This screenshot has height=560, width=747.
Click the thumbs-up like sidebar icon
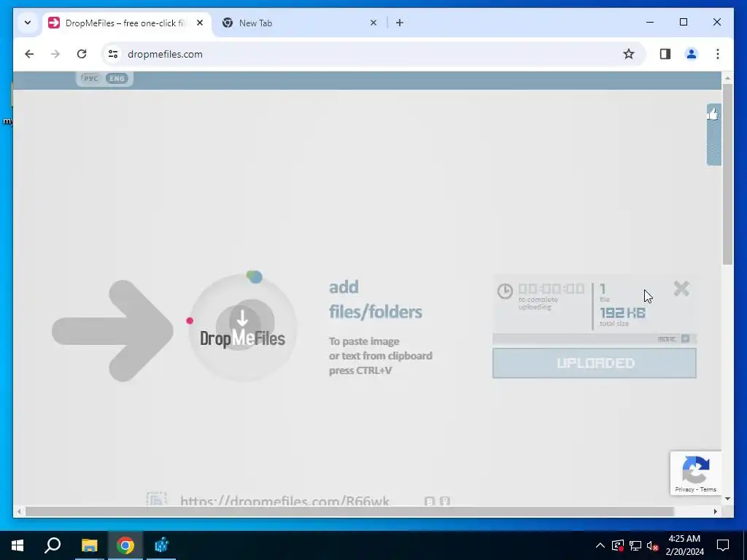713,114
